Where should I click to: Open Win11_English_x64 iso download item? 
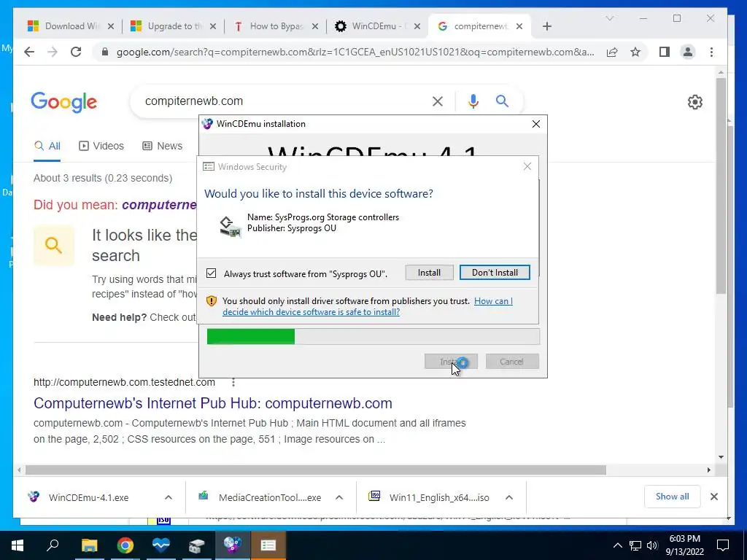coord(429,497)
